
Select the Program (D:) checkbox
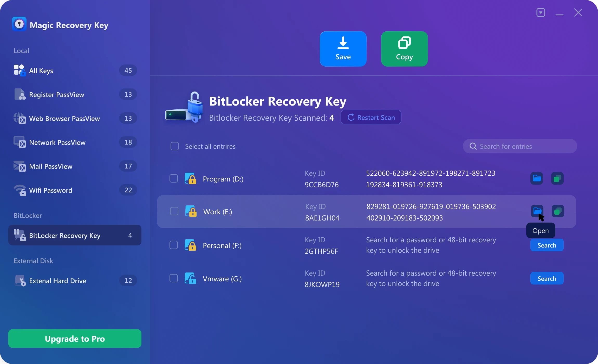pyautogui.click(x=173, y=178)
